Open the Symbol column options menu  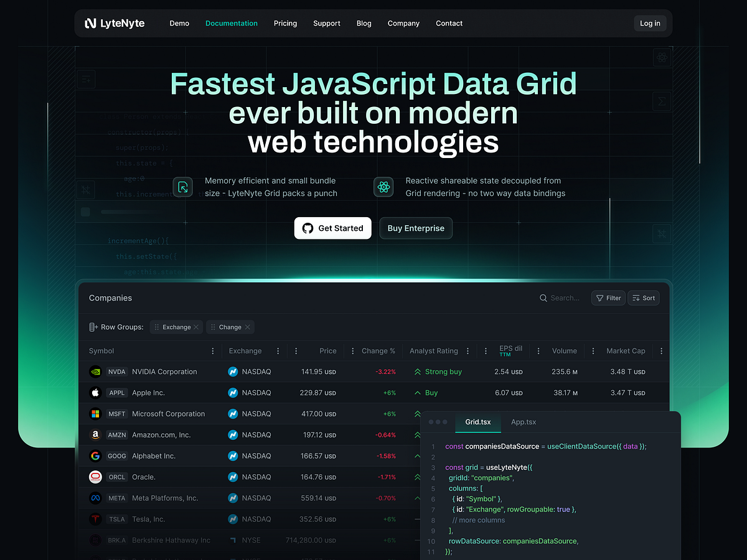[213, 350]
